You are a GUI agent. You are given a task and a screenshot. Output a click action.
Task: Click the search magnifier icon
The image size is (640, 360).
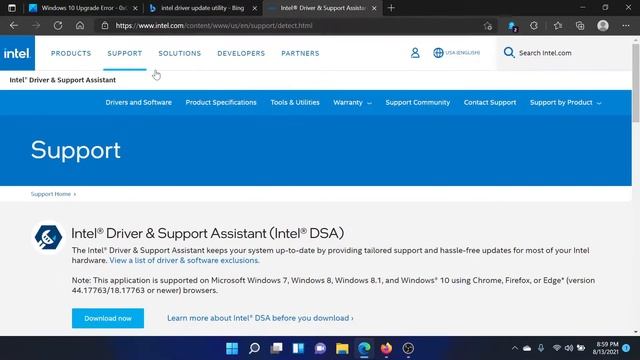pyautogui.click(x=509, y=52)
